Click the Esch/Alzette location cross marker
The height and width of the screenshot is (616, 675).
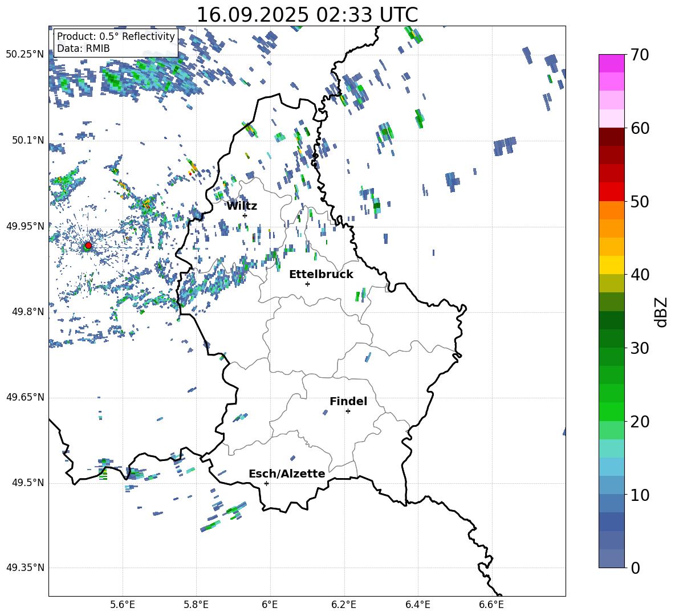pyautogui.click(x=266, y=483)
